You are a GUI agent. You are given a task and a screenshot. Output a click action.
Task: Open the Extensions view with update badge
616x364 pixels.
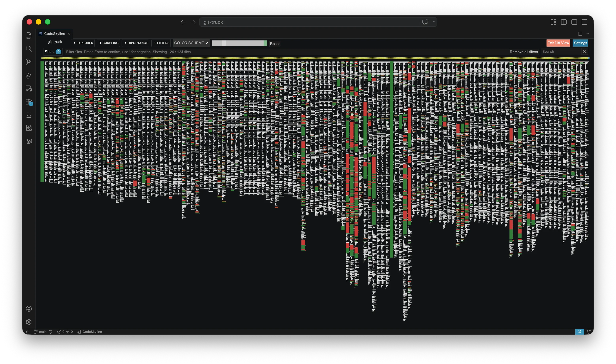coord(29,102)
